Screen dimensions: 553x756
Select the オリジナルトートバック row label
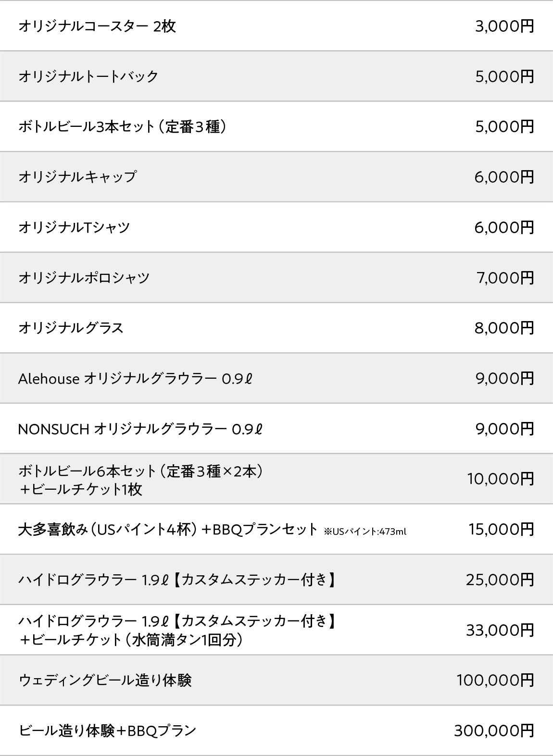coord(88,76)
